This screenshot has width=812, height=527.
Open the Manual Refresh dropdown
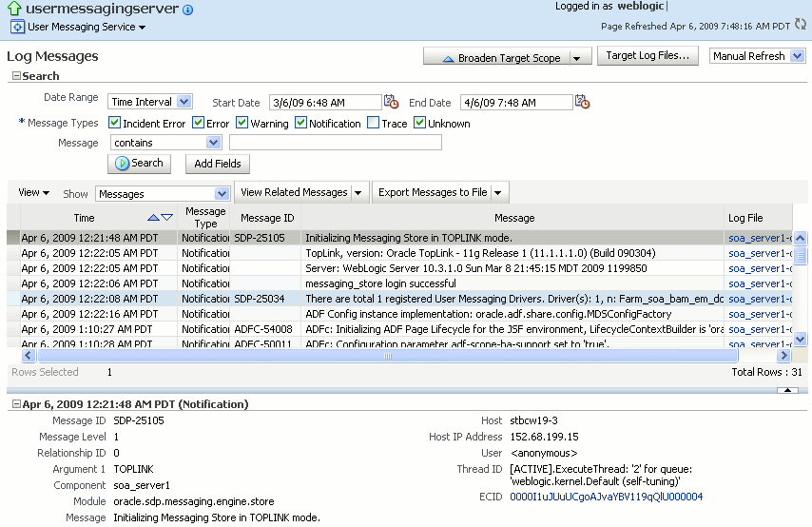tap(798, 56)
